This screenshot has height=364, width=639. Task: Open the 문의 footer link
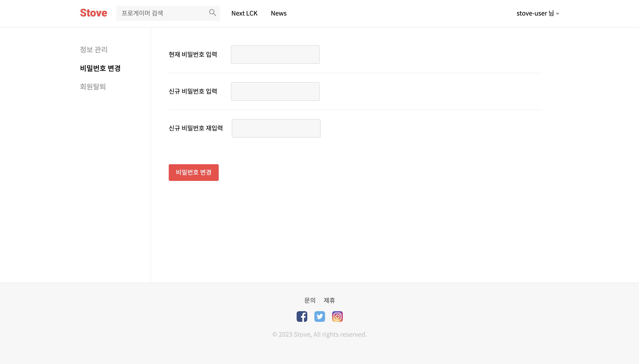coord(310,300)
